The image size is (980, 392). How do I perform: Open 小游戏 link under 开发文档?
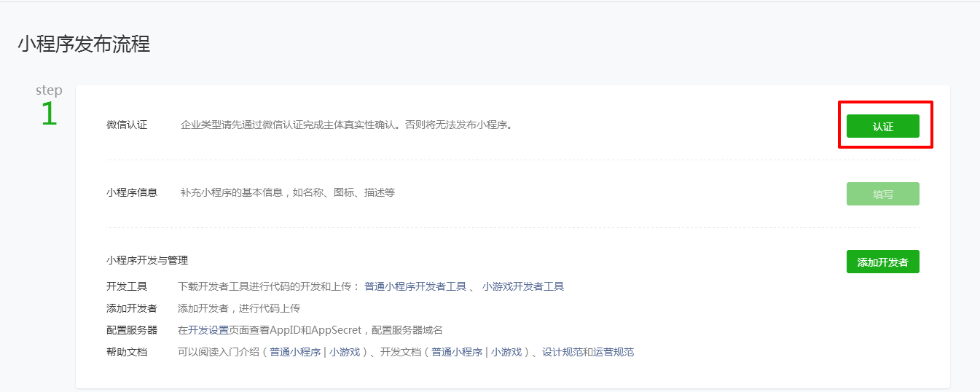[x=505, y=352]
